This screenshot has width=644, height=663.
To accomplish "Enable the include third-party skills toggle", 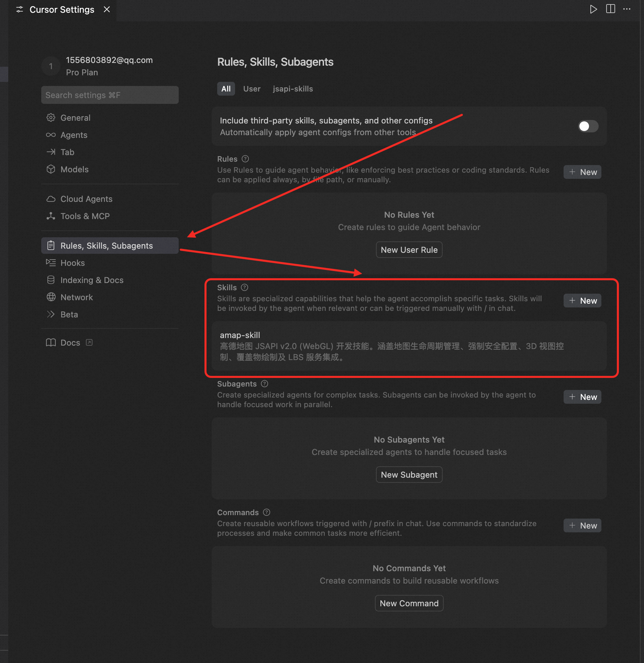I will (588, 126).
